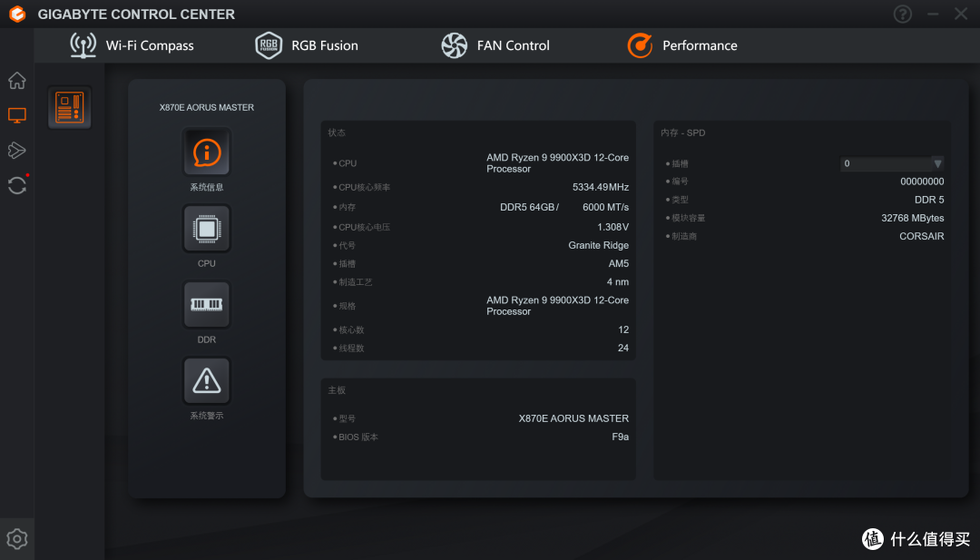Click the 系统警示 label
The image size is (980, 560).
tap(207, 416)
